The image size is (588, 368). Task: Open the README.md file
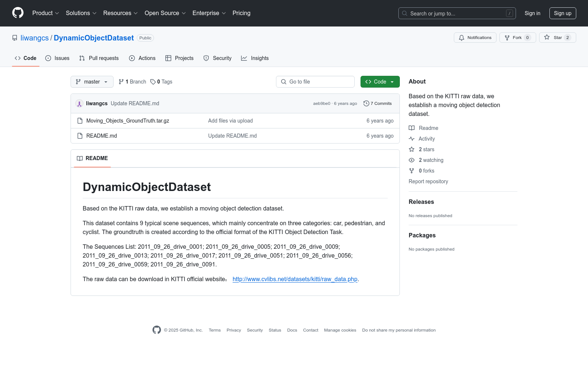coord(101,136)
